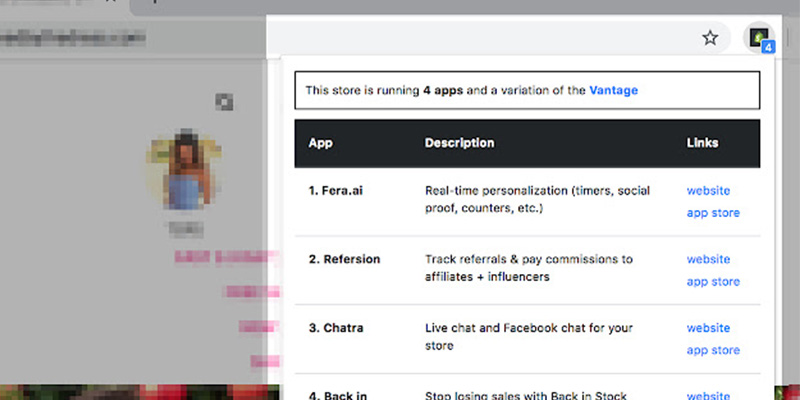Select the '1. Fera.ai' app name
800x400 pixels.
coord(336,191)
